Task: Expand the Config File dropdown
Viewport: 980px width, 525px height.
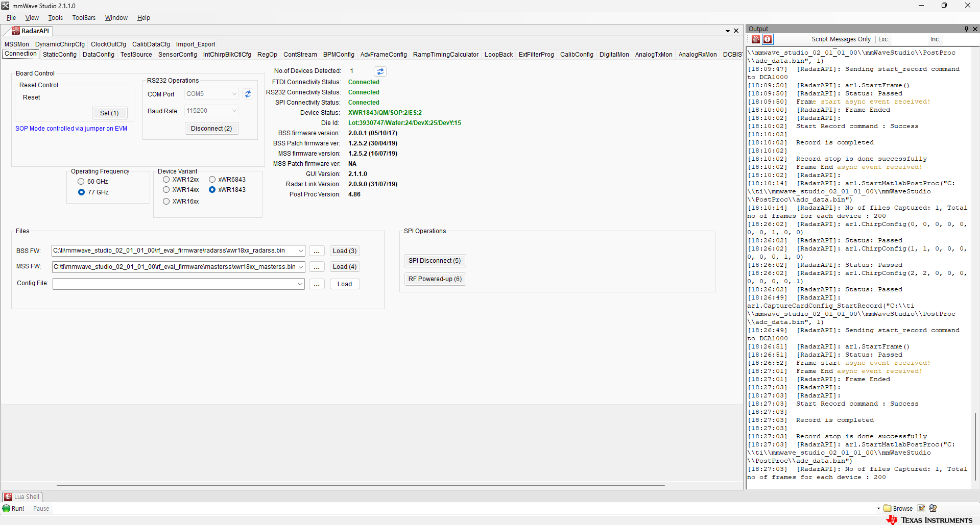Action: coord(300,284)
